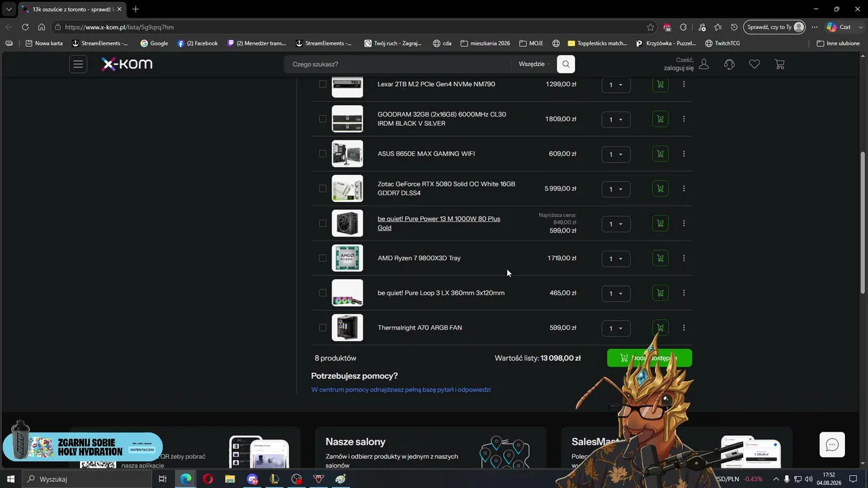This screenshot has height=488, width=868.
Task: Go to the browser home page icon
Action: 41,27
